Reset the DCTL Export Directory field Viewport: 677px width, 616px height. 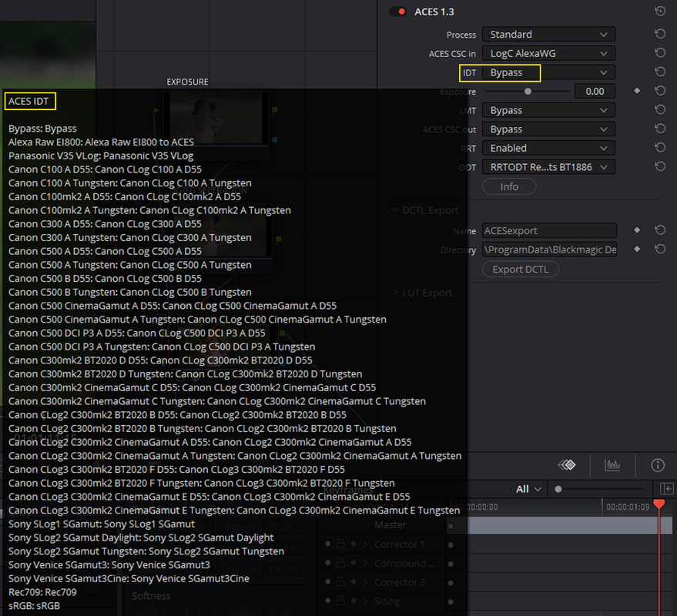click(x=660, y=249)
